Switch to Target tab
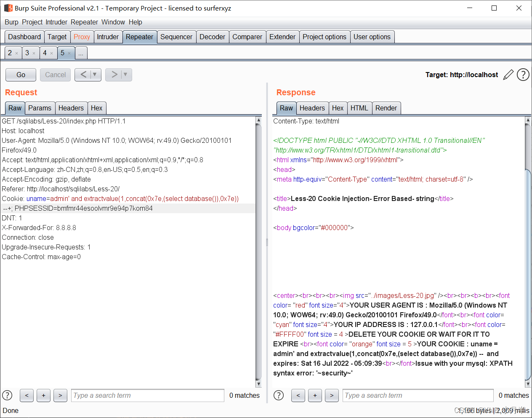The height and width of the screenshot is (418, 532). click(57, 37)
